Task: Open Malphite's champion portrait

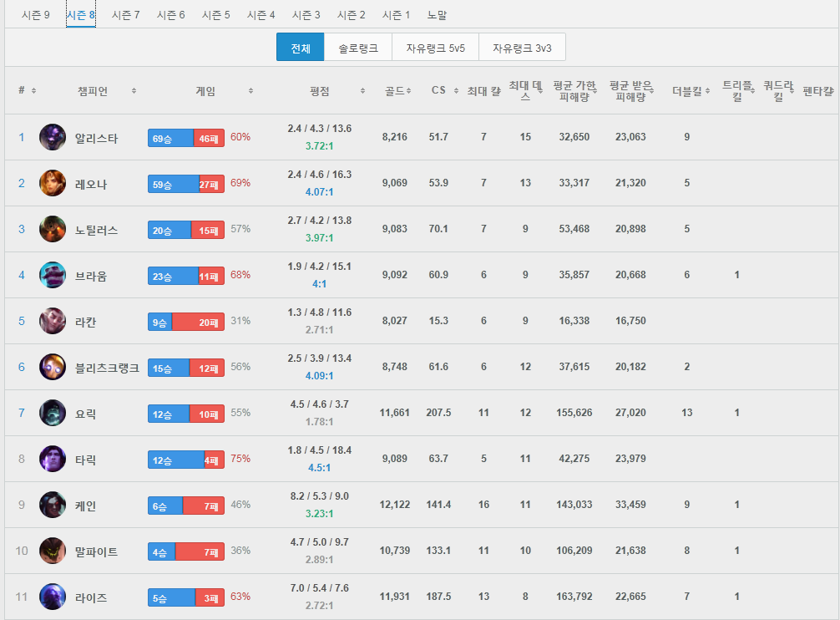Action: pos(52,550)
